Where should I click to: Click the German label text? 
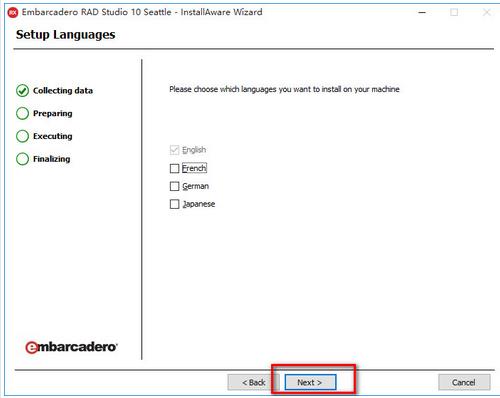196,186
